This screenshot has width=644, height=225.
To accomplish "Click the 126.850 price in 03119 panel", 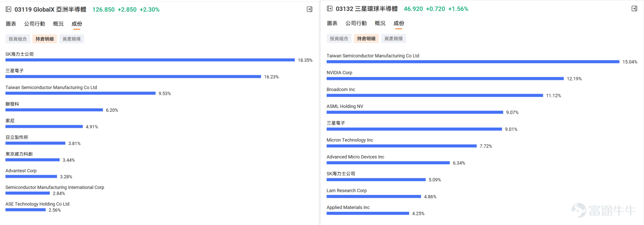I will pyautogui.click(x=103, y=10).
